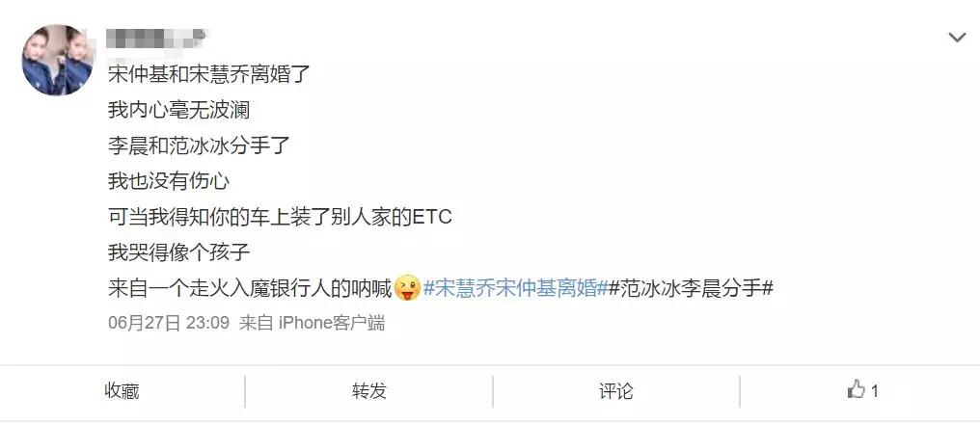The width and height of the screenshot is (980, 423).
Task: Click the line 我内心毫无波澜
Action: 178,111
